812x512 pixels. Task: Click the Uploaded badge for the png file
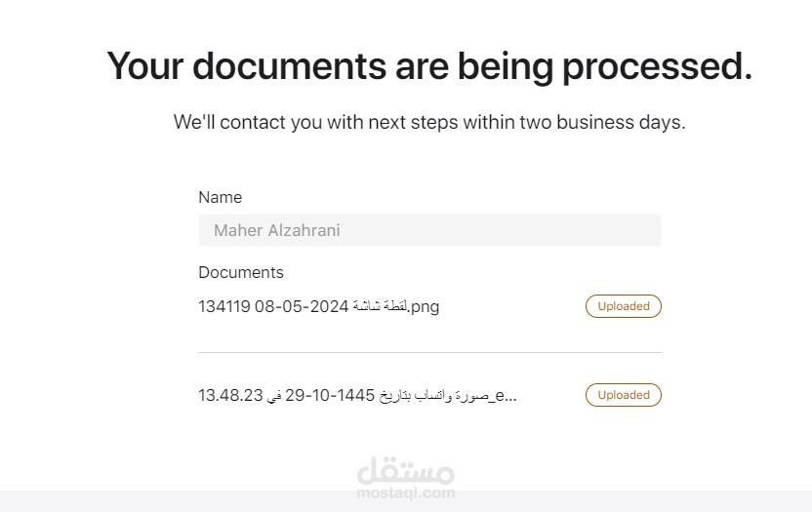tap(624, 306)
